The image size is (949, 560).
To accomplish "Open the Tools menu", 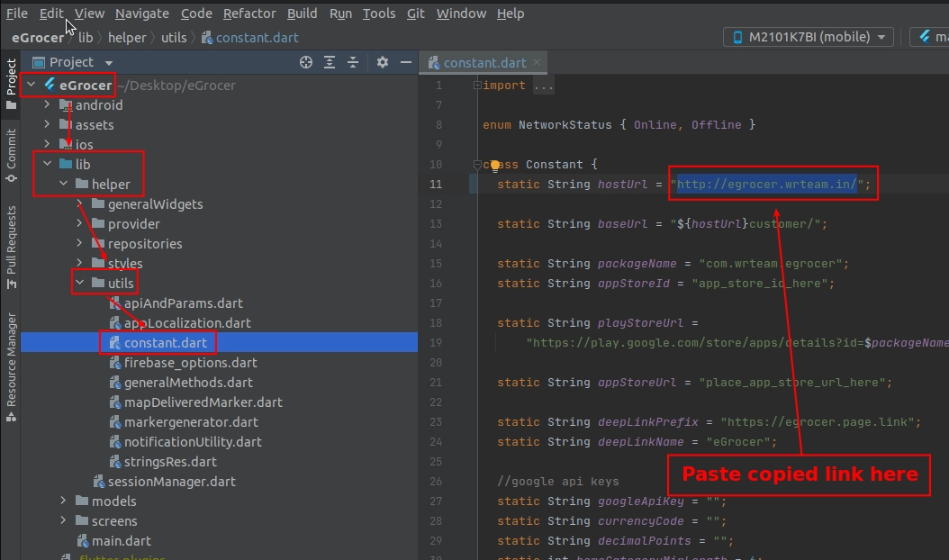I will pyautogui.click(x=379, y=14).
